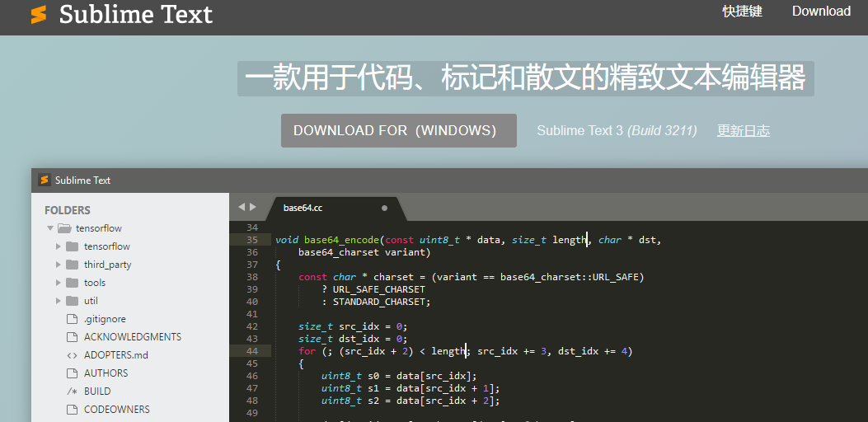This screenshot has height=422, width=868.
Task: Open the 快捷键 navigation item
Action: pyautogui.click(x=742, y=12)
